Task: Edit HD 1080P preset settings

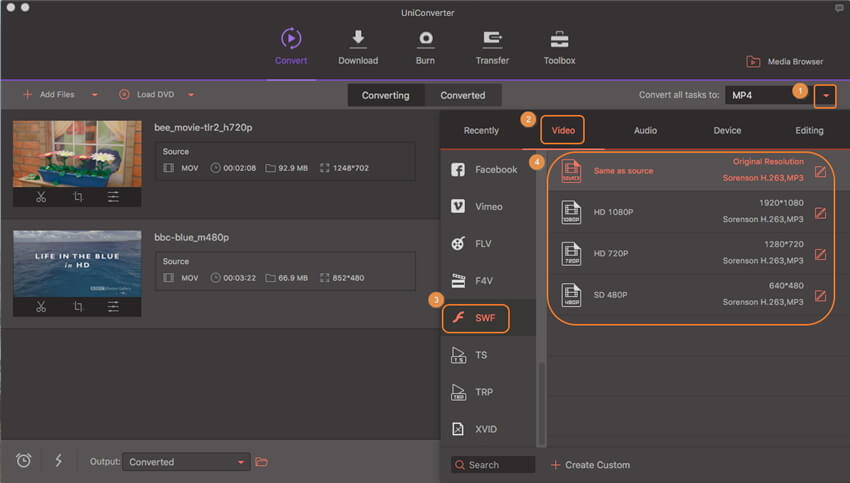Action: pyautogui.click(x=821, y=213)
